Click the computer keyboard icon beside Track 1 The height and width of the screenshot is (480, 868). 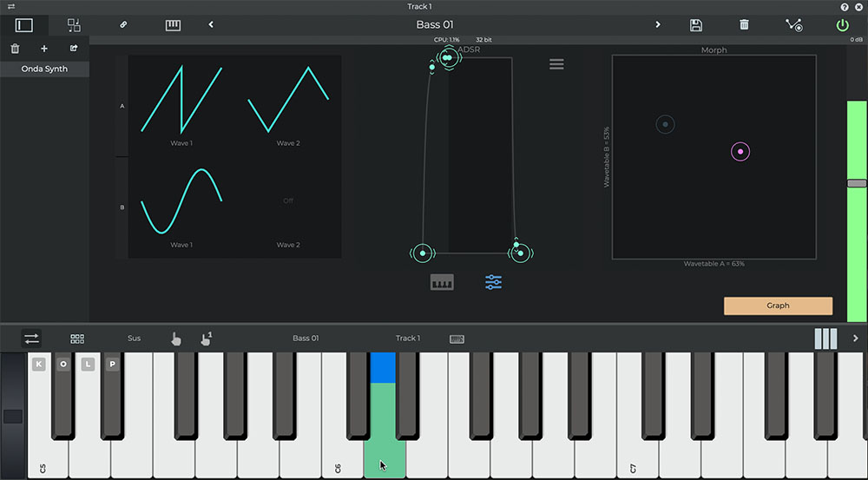tap(457, 339)
